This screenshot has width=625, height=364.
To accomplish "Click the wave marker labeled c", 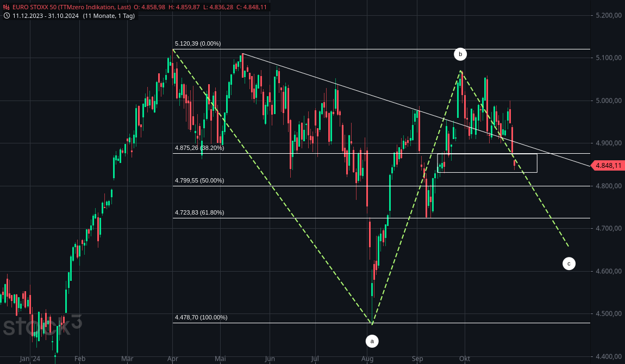I will click(x=569, y=263).
